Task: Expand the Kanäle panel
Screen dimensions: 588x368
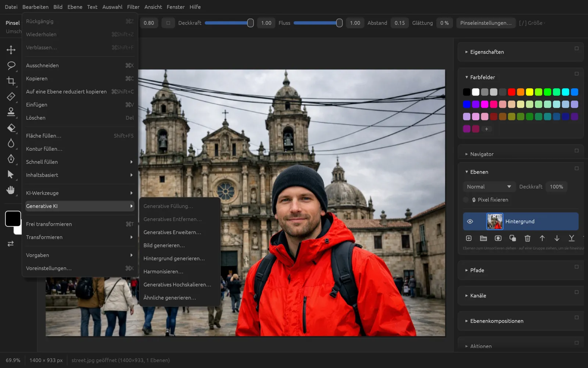Action: [466, 296]
